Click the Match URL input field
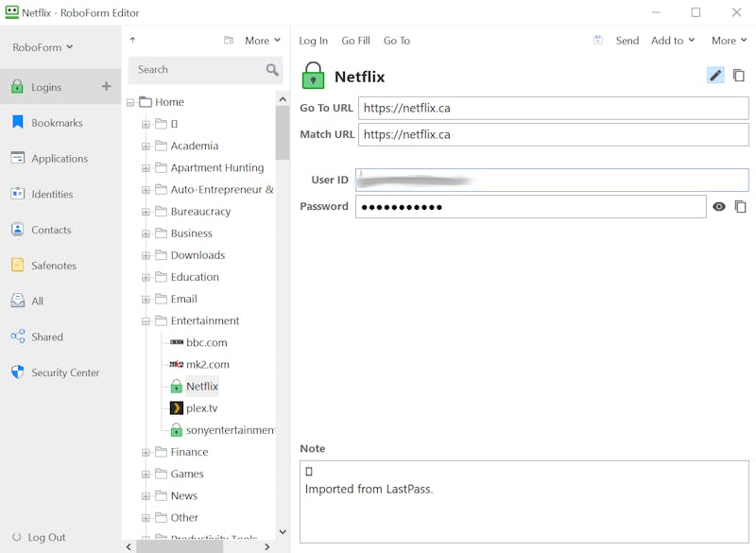756x553 pixels. coord(554,134)
